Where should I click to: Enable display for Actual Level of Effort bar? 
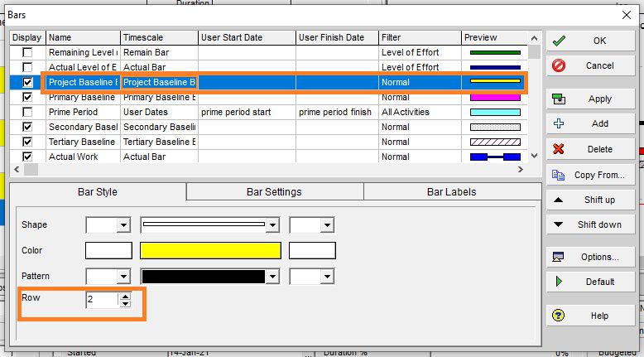27,67
